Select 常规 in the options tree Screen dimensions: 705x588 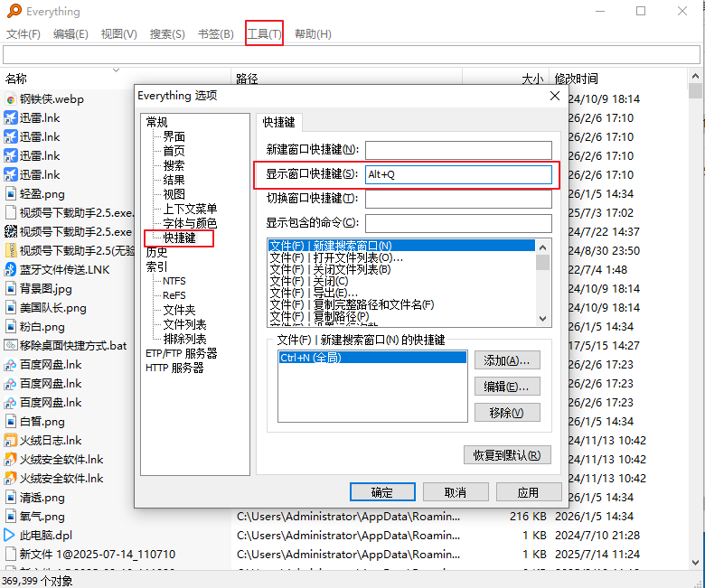157,122
